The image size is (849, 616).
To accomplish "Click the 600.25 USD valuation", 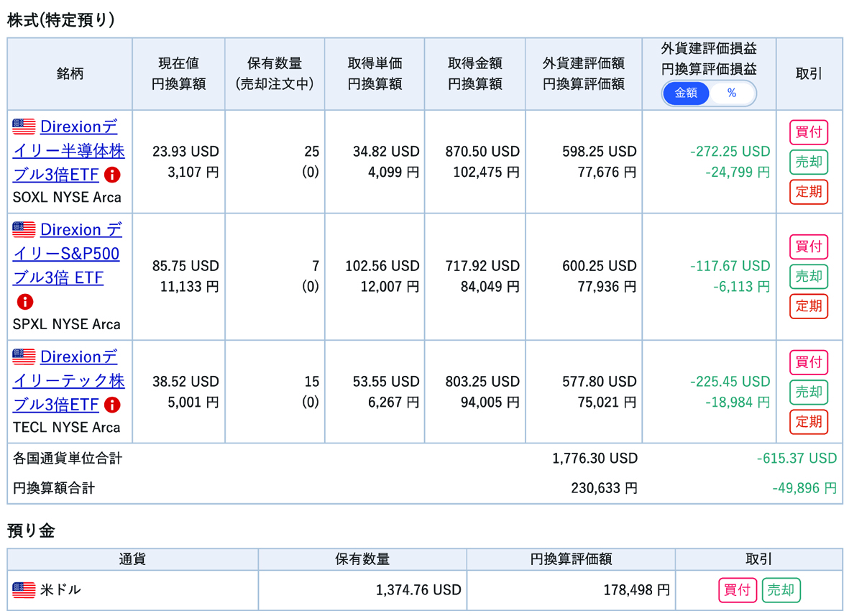I will pyautogui.click(x=600, y=266).
